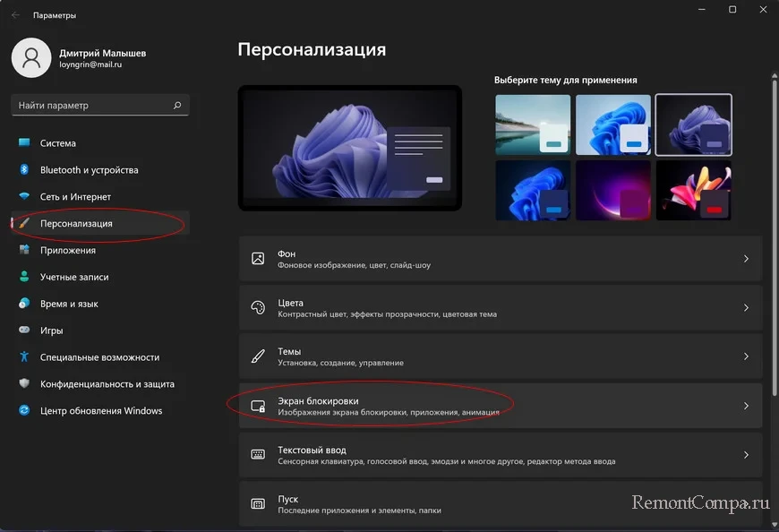Open Специальные возможности settings
The height and width of the screenshot is (532, 779).
pos(99,357)
